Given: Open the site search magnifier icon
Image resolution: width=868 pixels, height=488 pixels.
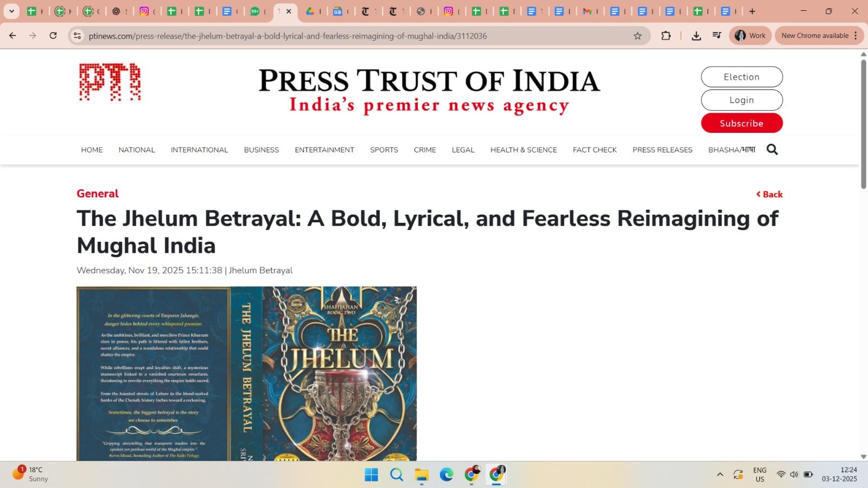Looking at the screenshot, I should tap(772, 150).
